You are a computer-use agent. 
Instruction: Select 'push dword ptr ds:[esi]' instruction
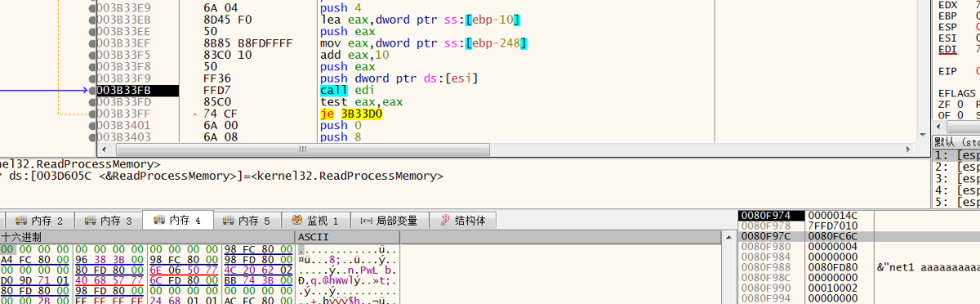399,78
